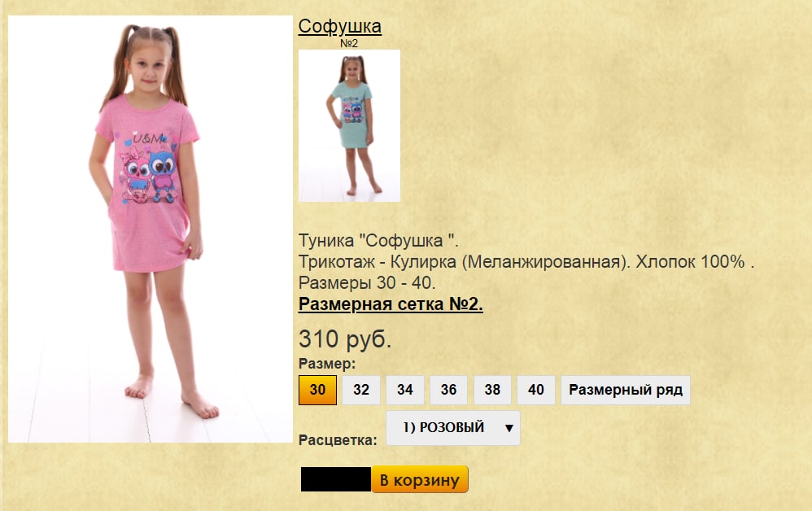Select the Размерный ряд option

[626, 390]
